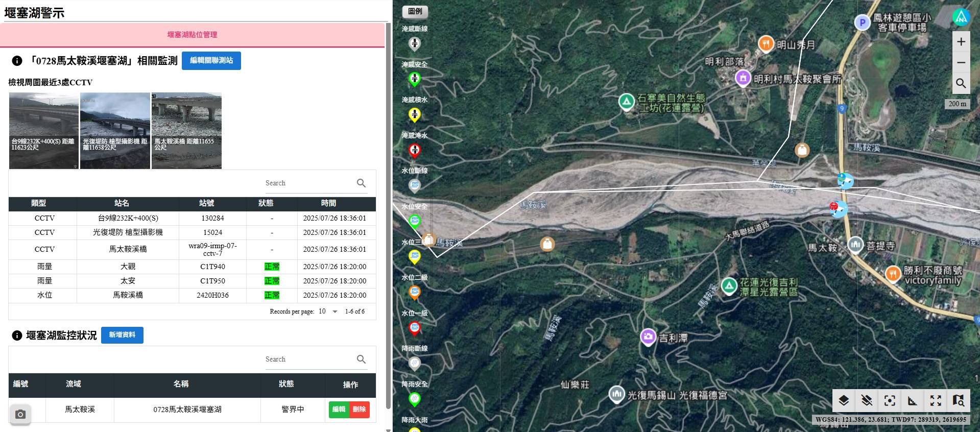
Task: Click the north compass icon
Action: 961,18
